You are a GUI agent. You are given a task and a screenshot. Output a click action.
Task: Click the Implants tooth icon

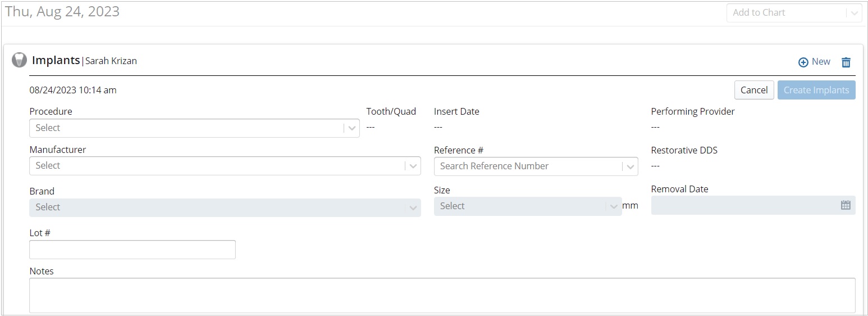point(19,60)
